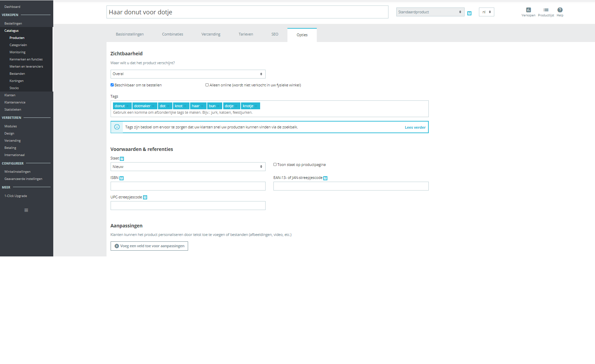Screen dimensions: 595x364
Task: Follow the Lees verder link
Action: (x=415, y=127)
